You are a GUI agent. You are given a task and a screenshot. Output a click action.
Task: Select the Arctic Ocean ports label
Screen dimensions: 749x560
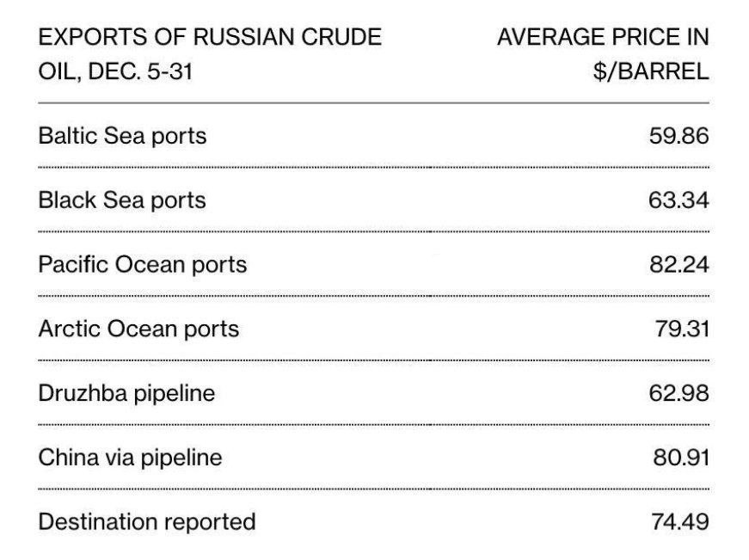click(x=138, y=329)
